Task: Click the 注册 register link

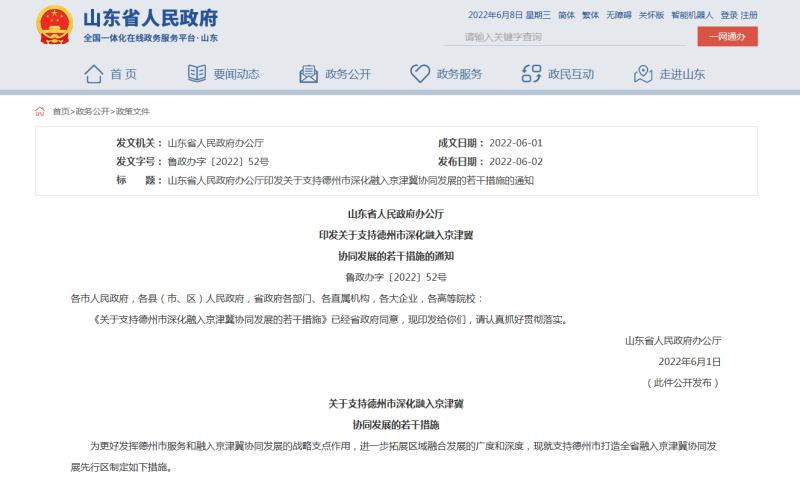Action: tap(749, 15)
